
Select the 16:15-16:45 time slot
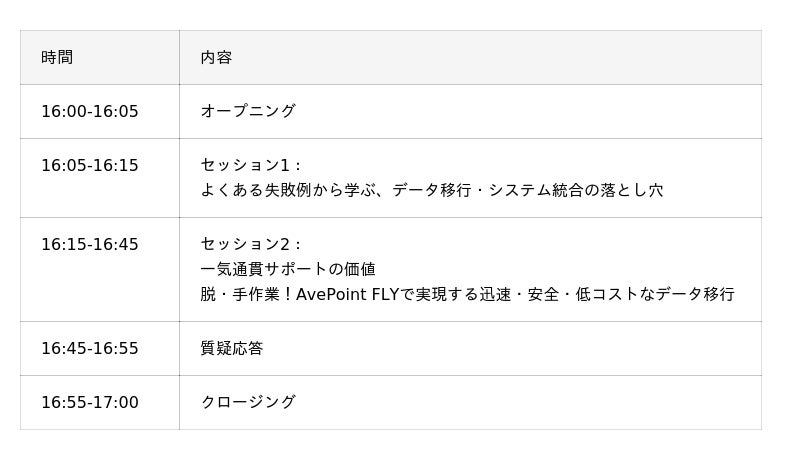coord(89,245)
